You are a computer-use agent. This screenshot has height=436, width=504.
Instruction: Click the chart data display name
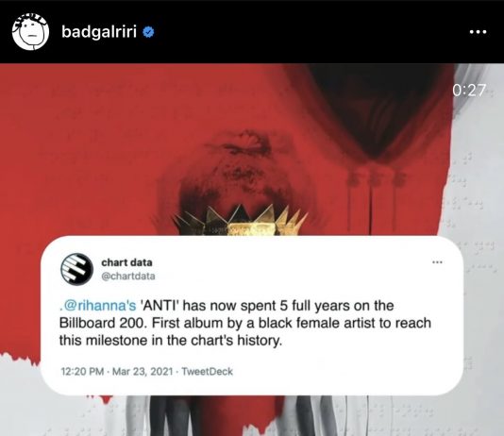126,262
